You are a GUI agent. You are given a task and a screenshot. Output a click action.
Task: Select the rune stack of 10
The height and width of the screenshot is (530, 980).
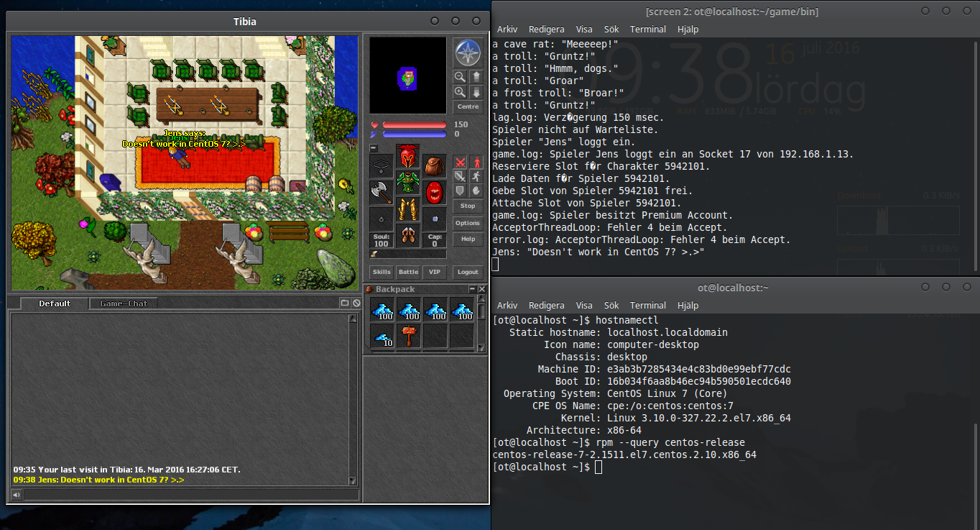382,337
